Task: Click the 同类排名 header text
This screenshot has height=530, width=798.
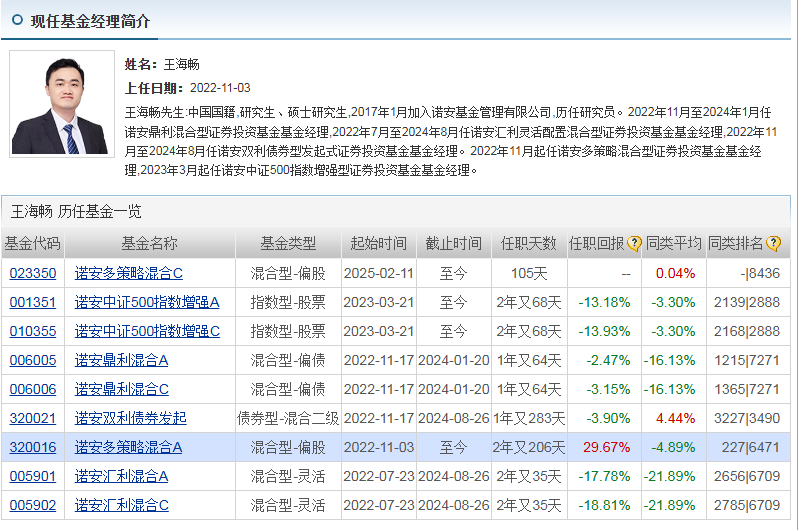Action: 735,243
